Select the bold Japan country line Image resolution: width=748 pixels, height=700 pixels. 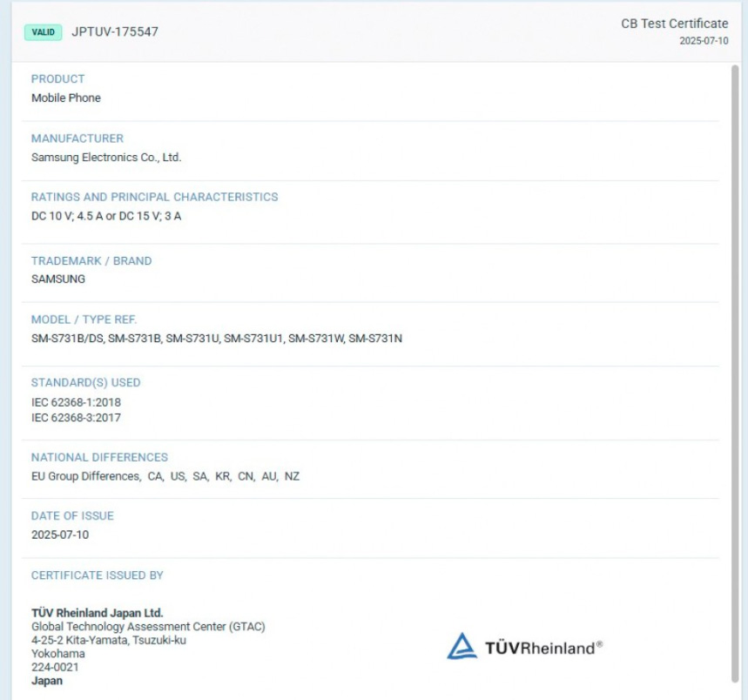click(47, 681)
